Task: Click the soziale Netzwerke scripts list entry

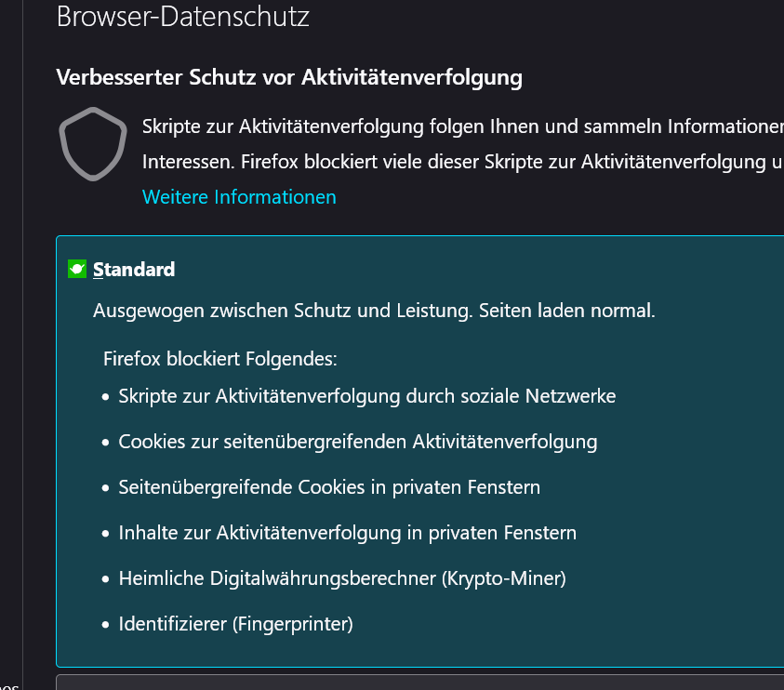Action: coord(367,396)
